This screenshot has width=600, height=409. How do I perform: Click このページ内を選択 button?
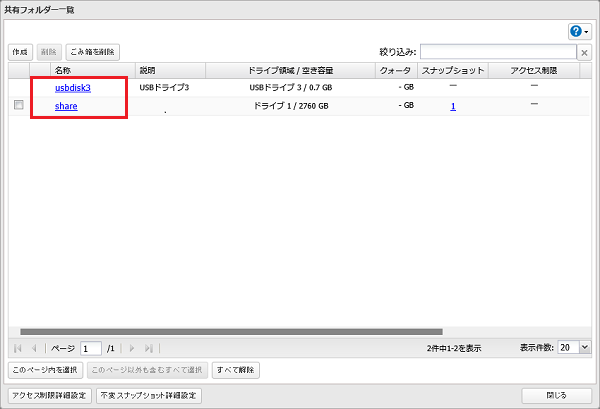pyautogui.click(x=45, y=370)
